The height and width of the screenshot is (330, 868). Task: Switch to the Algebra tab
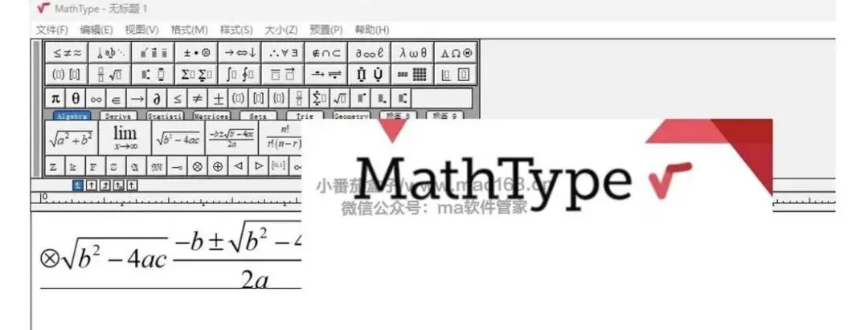point(72,116)
